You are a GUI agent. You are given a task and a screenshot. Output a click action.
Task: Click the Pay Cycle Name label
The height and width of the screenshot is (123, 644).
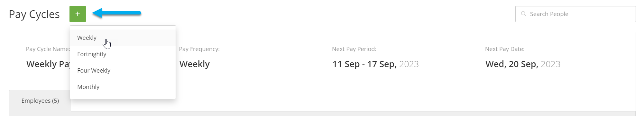pos(48,49)
